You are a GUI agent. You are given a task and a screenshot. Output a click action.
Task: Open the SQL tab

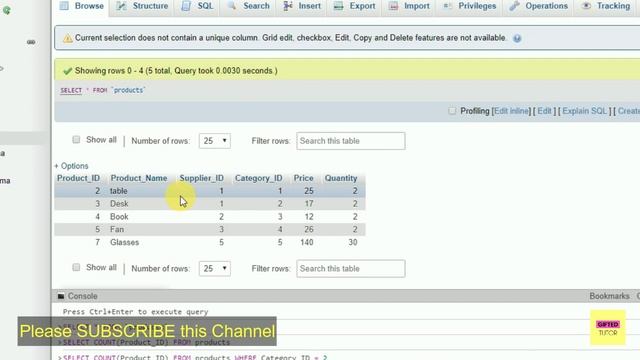pyautogui.click(x=198, y=6)
